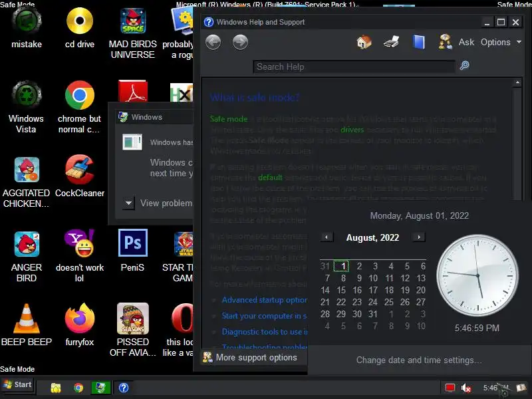Go to previous month in calendar

tap(327, 237)
